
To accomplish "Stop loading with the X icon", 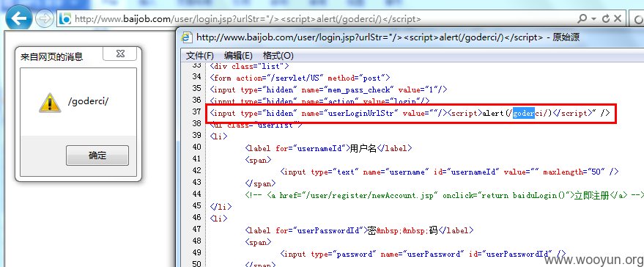I will click(x=618, y=18).
